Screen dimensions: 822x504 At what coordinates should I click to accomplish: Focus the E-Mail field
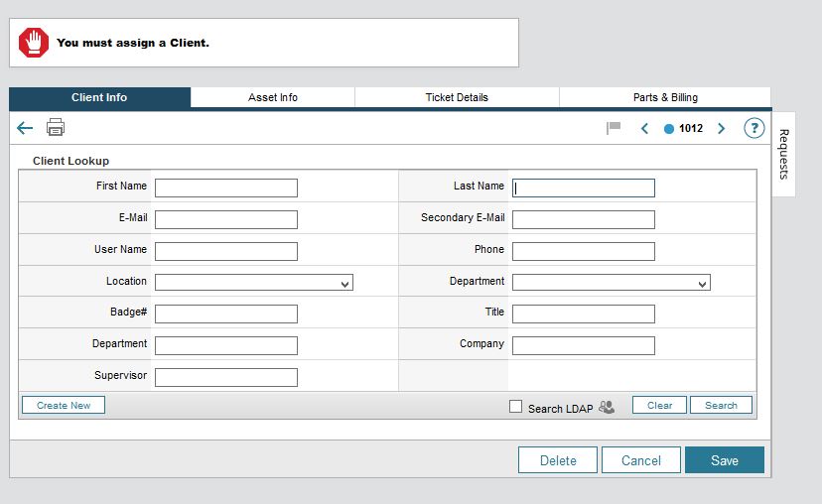[x=226, y=219]
